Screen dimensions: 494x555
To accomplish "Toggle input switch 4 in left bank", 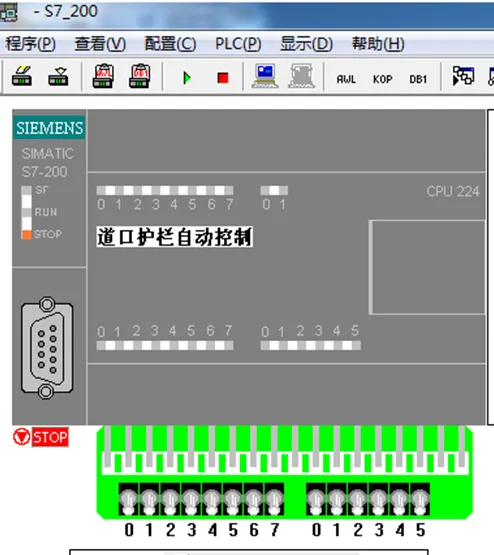I will (x=212, y=499).
